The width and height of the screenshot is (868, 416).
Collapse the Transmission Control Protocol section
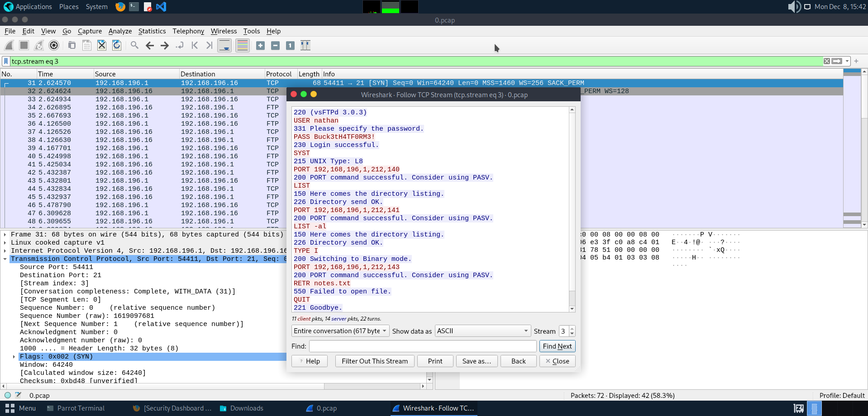click(5, 259)
